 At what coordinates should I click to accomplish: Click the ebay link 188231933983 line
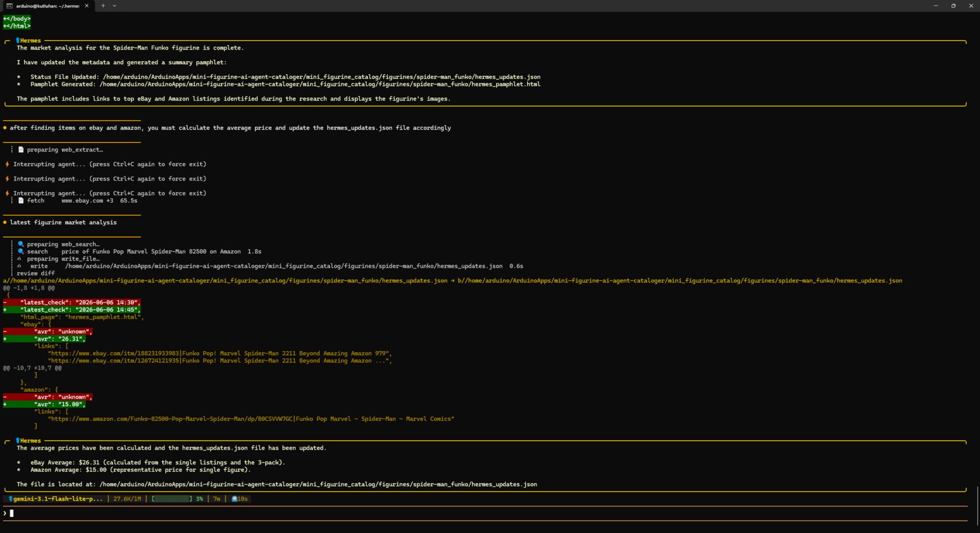point(220,353)
